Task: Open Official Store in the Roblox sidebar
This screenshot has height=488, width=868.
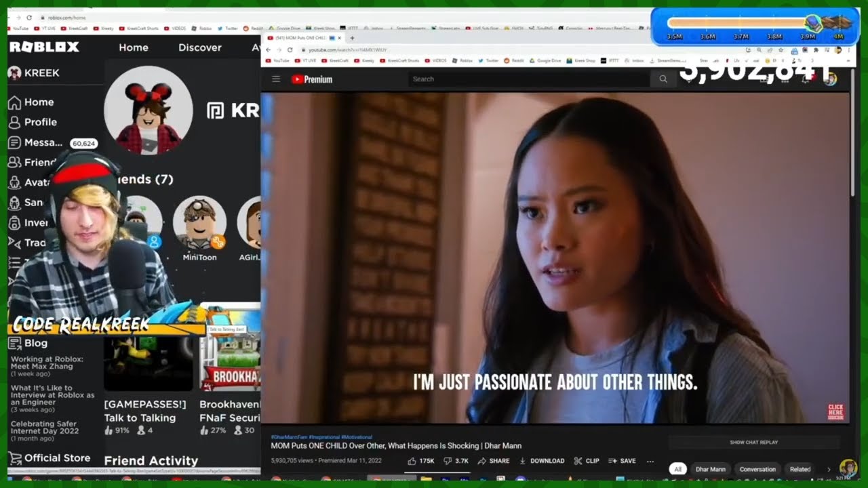Action: click(x=49, y=458)
